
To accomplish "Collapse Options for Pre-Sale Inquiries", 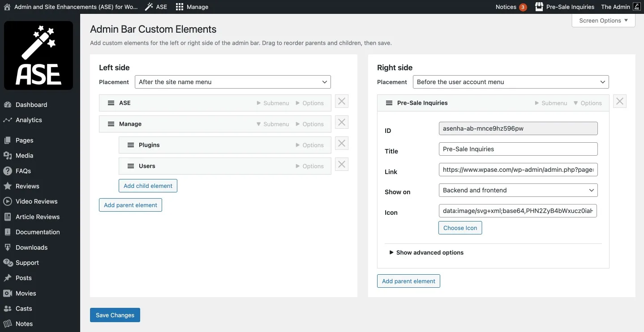I will tap(588, 103).
